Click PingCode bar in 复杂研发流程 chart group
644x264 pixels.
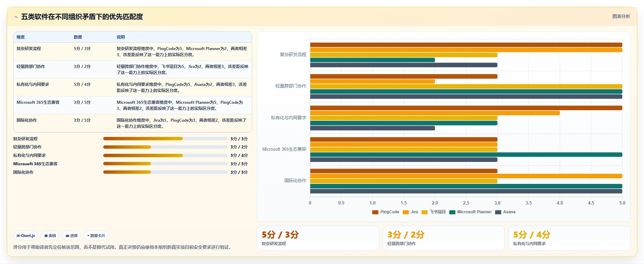point(466,45)
